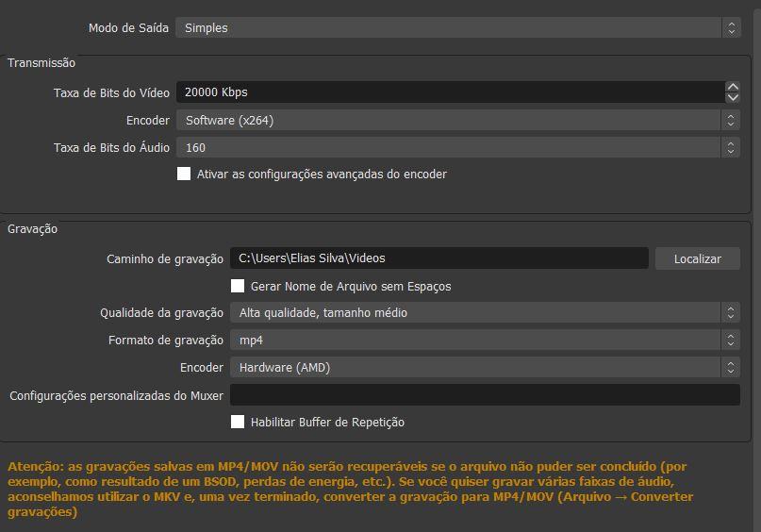Click the streaming Encoder x264 dropdown arrows
Screen dimensions: 761x532
(731, 120)
